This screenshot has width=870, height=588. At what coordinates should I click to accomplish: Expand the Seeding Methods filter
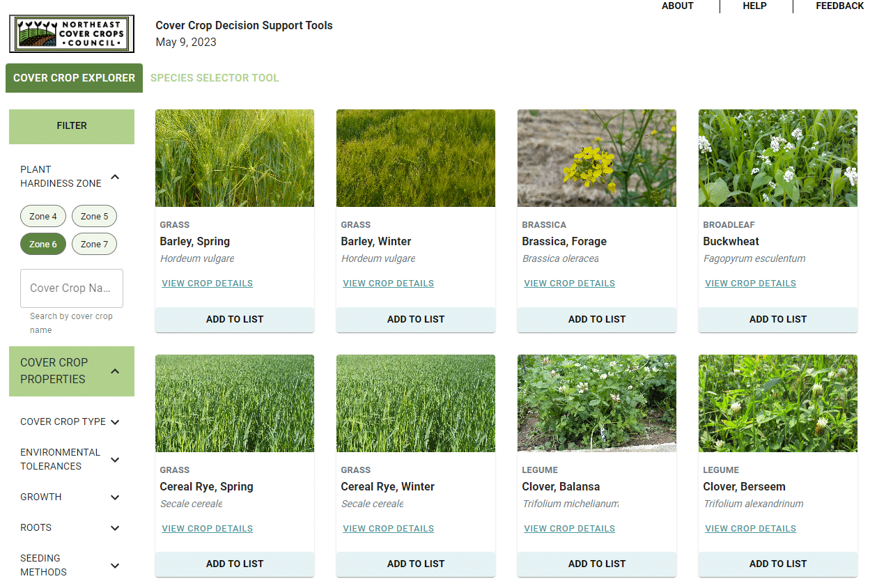115,566
